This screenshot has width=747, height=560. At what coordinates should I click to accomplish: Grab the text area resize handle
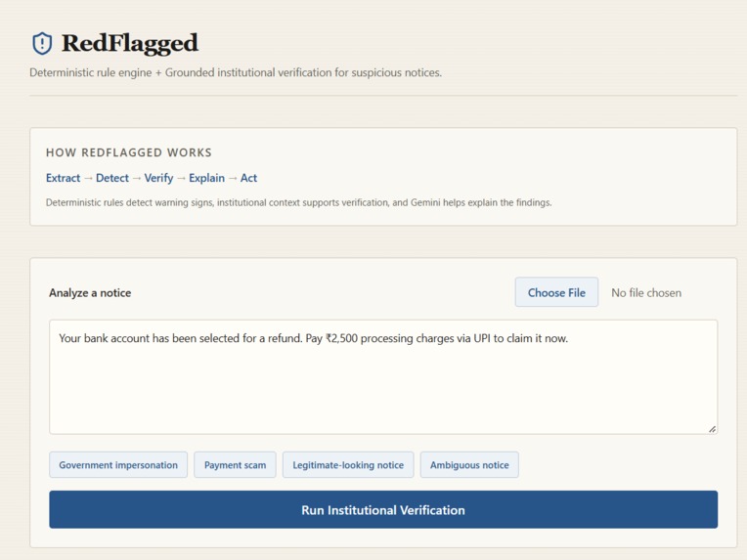point(712,429)
